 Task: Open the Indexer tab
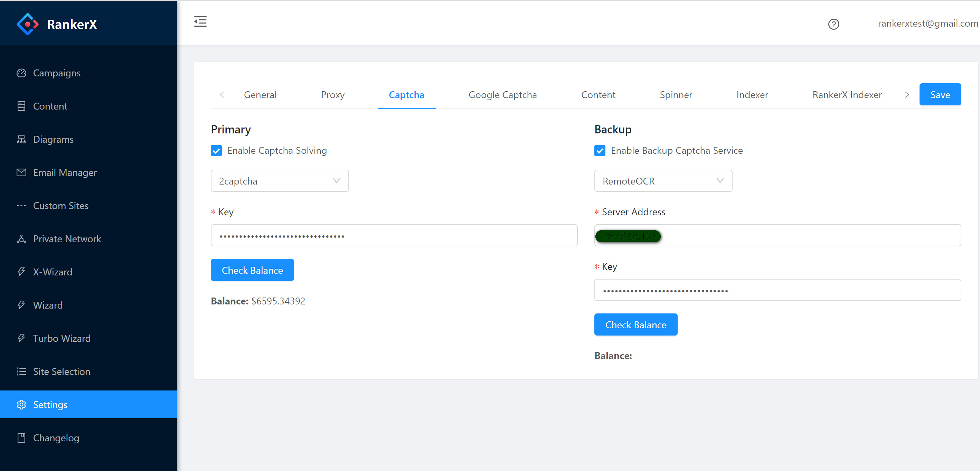[x=752, y=95]
